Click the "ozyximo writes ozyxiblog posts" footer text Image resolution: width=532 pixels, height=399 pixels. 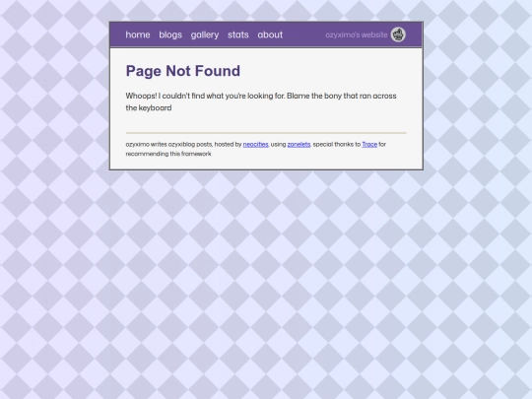pyautogui.click(x=169, y=144)
